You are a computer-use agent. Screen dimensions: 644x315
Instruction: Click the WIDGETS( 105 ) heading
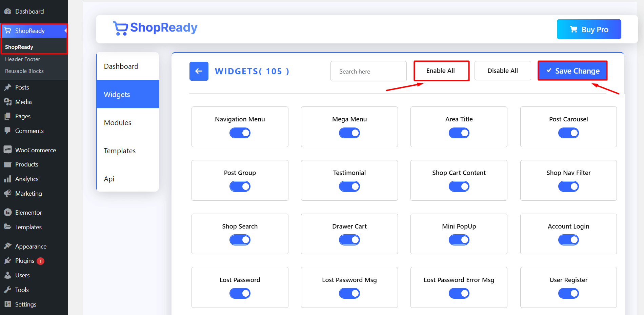click(252, 71)
